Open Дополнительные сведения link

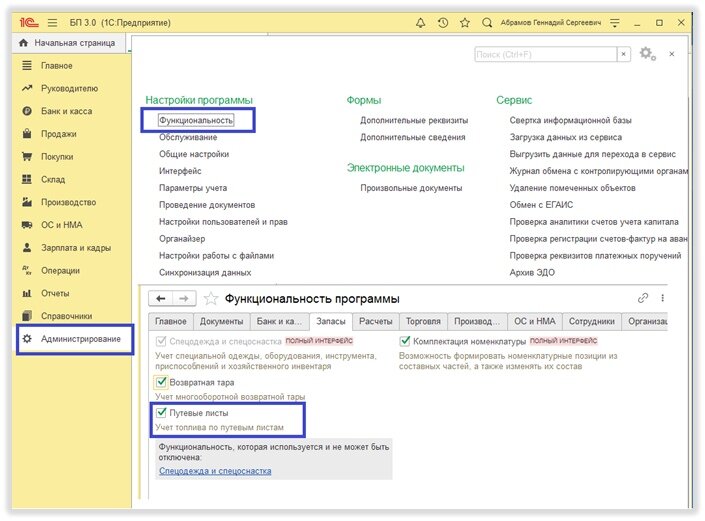pyautogui.click(x=413, y=137)
